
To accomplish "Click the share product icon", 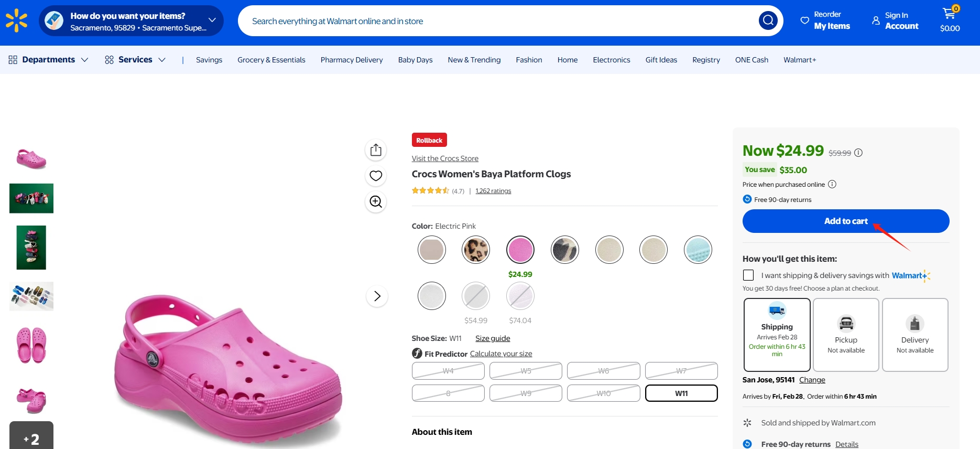I will click(376, 150).
